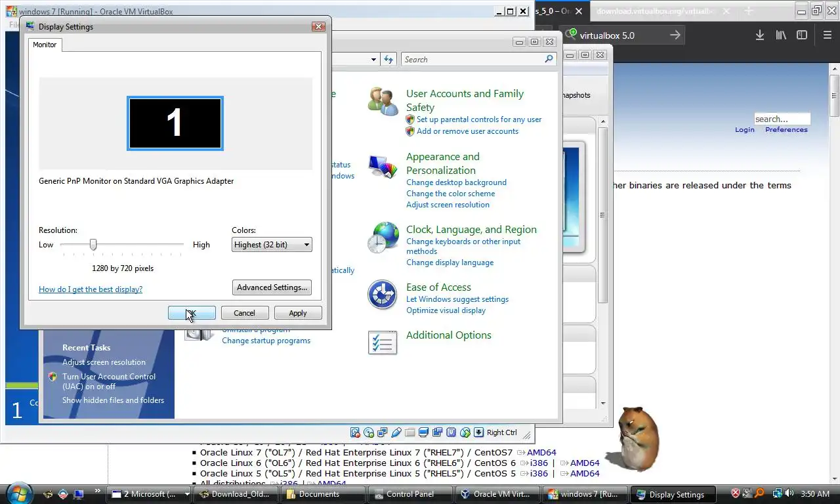Open the Firefox library icon
The height and width of the screenshot is (504, 840).
click(781, 35)
